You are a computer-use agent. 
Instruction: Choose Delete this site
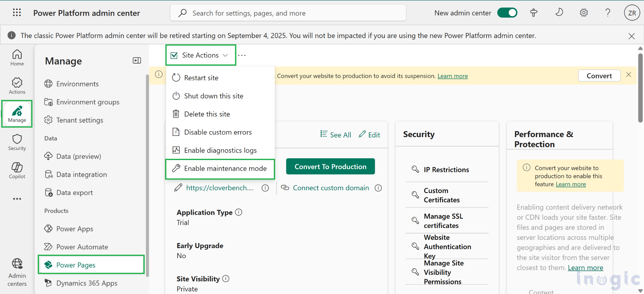coord(220,114)
